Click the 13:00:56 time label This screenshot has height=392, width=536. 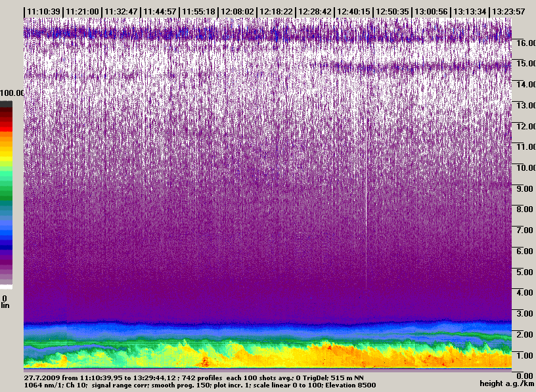pos(431,12)
